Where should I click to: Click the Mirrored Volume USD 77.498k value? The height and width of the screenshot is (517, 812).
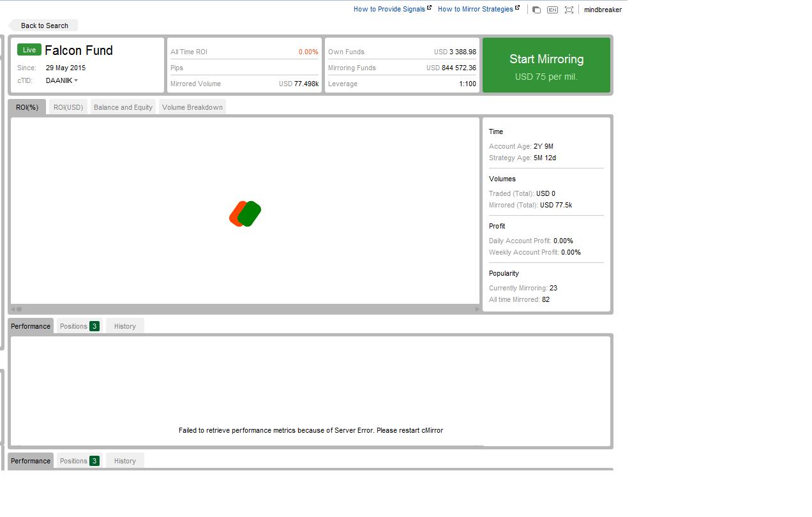point(299,84)
